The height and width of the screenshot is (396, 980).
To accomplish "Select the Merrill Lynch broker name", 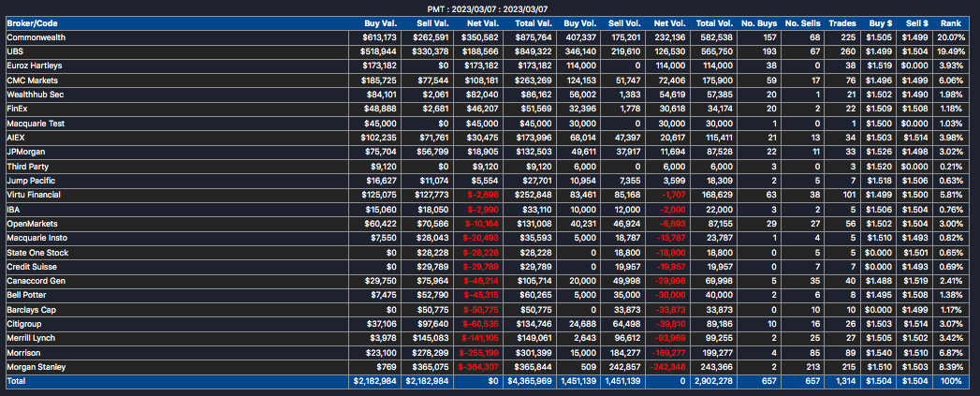I will pos(31,339).
